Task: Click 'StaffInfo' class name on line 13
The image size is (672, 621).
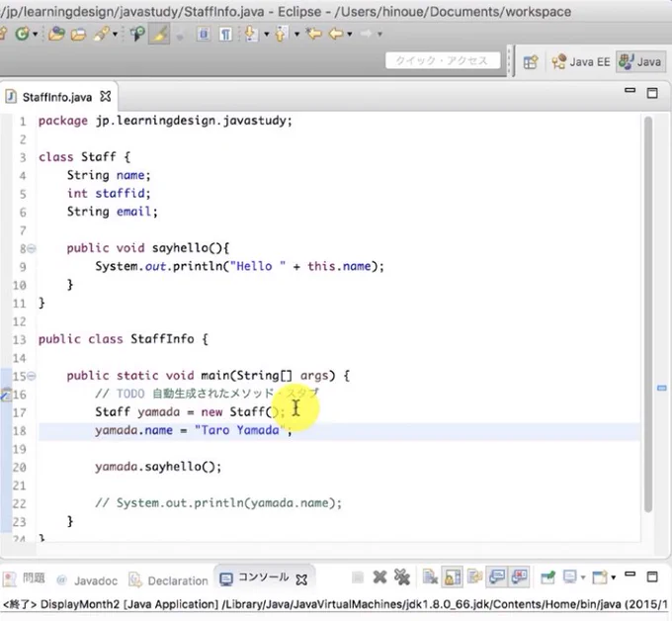Action: (162, 339)
